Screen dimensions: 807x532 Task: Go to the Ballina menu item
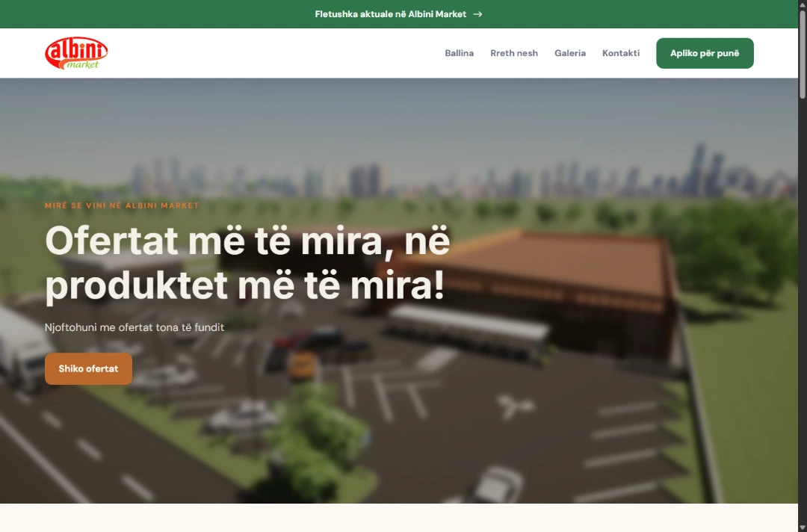coord(459,53)
